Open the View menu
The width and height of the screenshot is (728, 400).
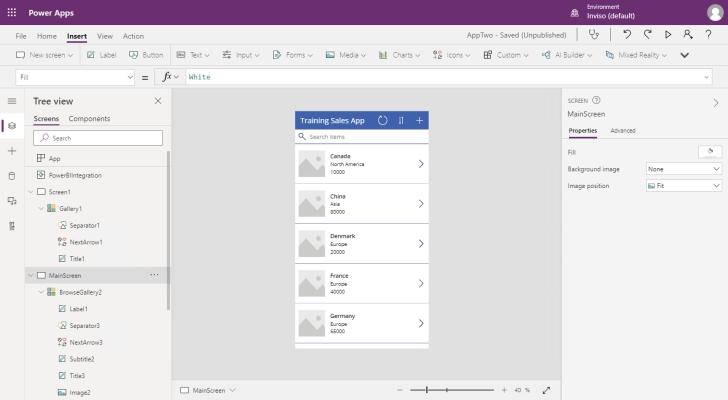pyautogui.click(x=104, y=36)
